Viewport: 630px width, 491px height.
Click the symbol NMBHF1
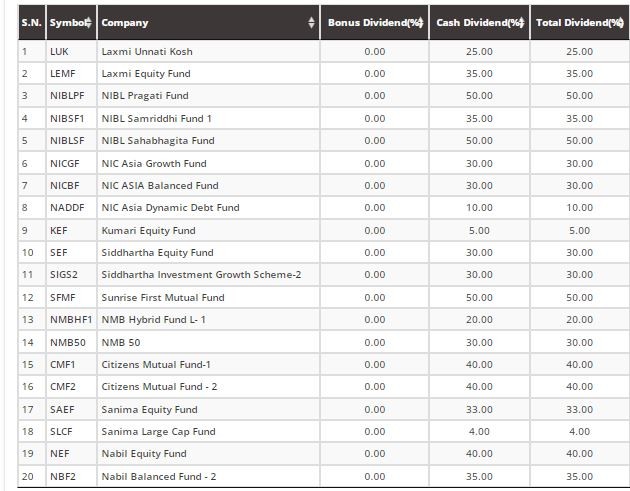click(x=71, y=320)
